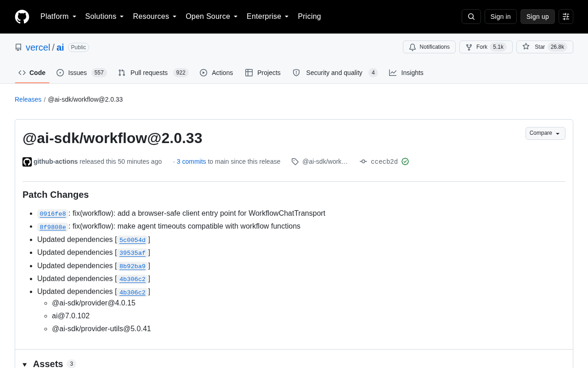Open commit 39535af link
Viewport: 588px width, 368px height.
(132, 253)
